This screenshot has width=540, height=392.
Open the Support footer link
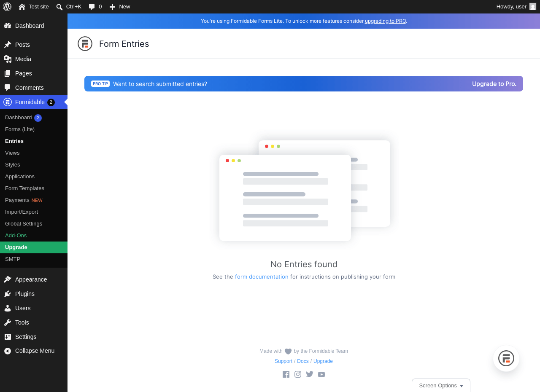(283, 361)
